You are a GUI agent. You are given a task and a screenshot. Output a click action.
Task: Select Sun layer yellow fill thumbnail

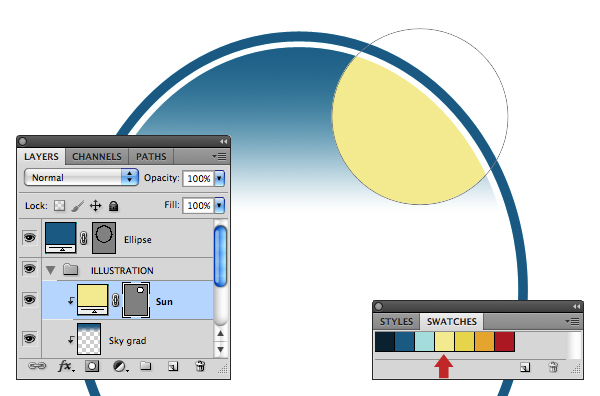point(93,300)
